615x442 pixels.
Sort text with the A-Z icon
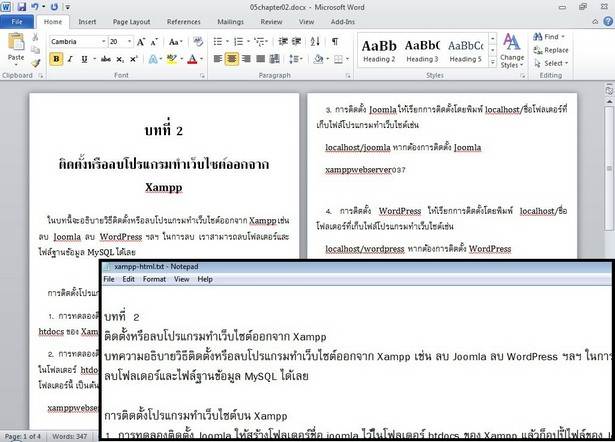tap(315, 42)
